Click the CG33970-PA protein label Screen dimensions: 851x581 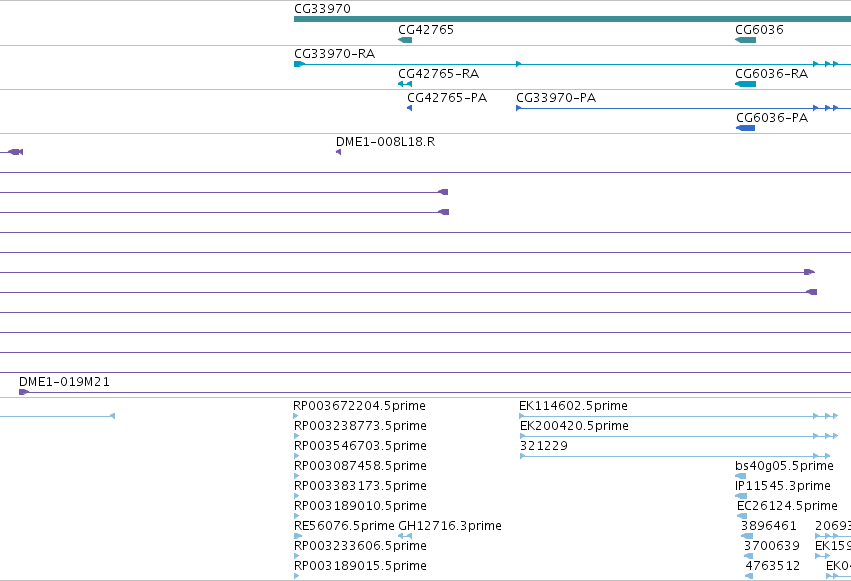click(x=556, y=98)
